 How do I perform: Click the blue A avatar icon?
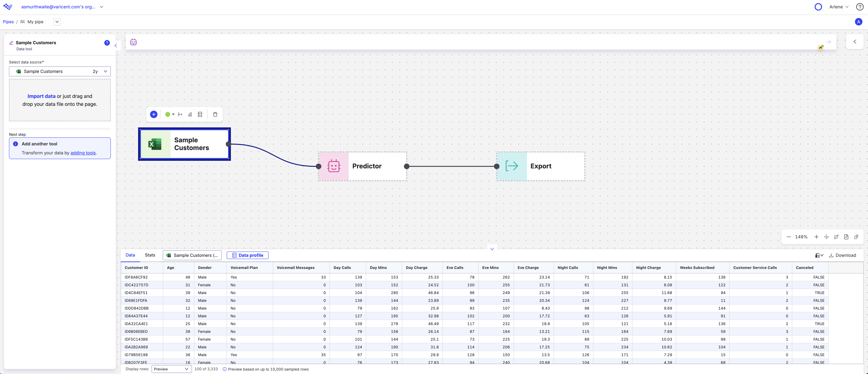point(859,22)
